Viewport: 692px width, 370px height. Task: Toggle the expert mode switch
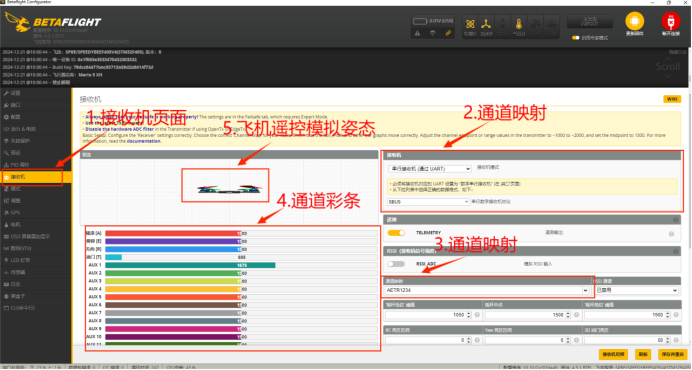click(x=575, y=38)
